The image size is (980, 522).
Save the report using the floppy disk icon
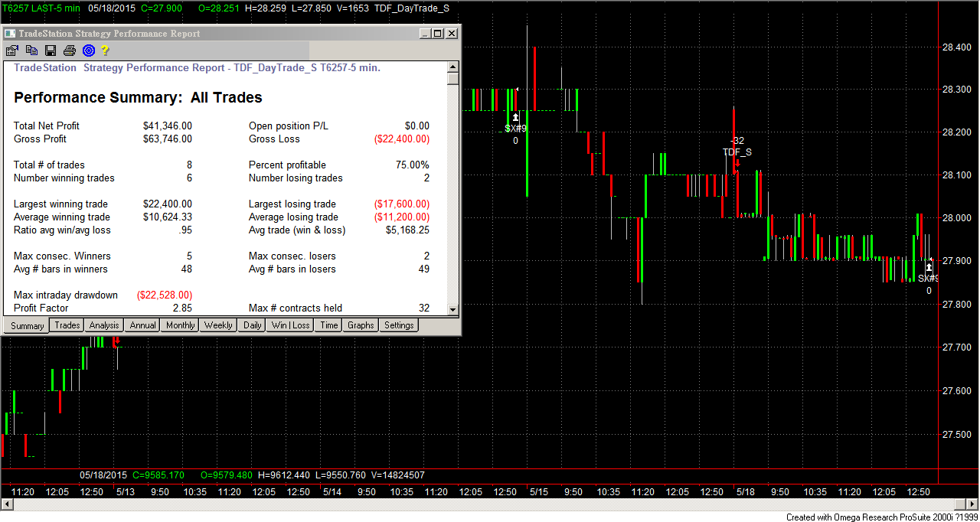click(51, 51)
